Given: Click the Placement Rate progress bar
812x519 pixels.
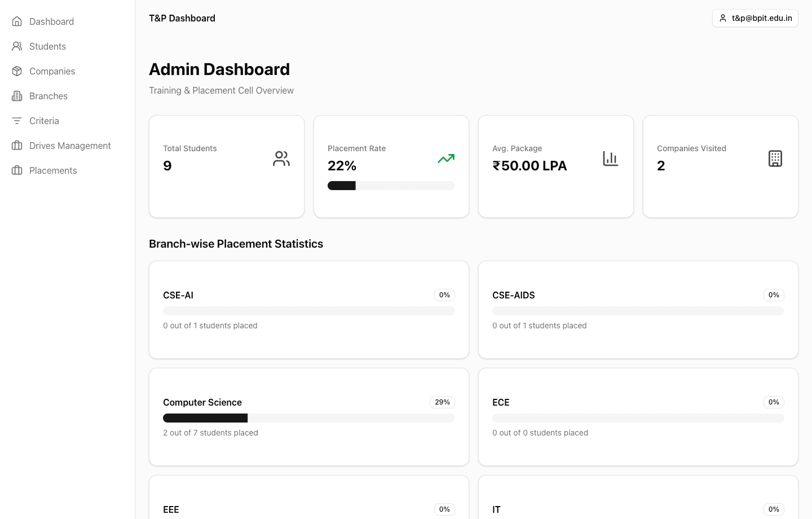Looking at the screenshot, I should pyautogui.click(x=391, y=186).
